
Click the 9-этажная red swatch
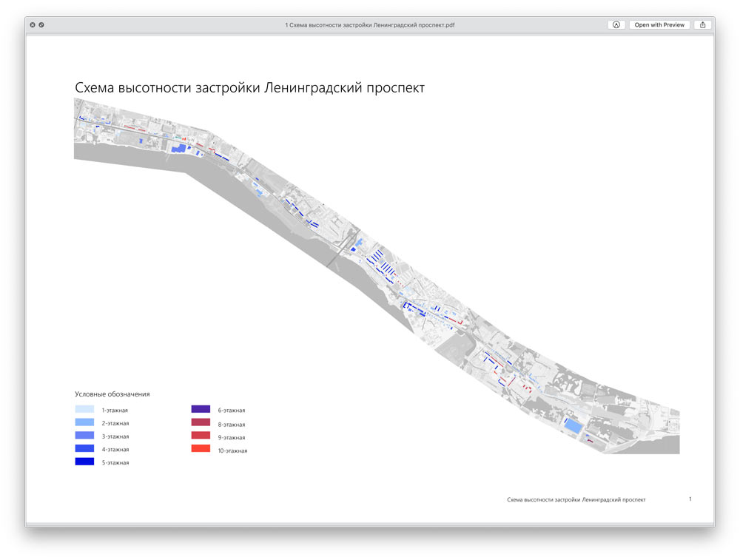click(201, 436)
